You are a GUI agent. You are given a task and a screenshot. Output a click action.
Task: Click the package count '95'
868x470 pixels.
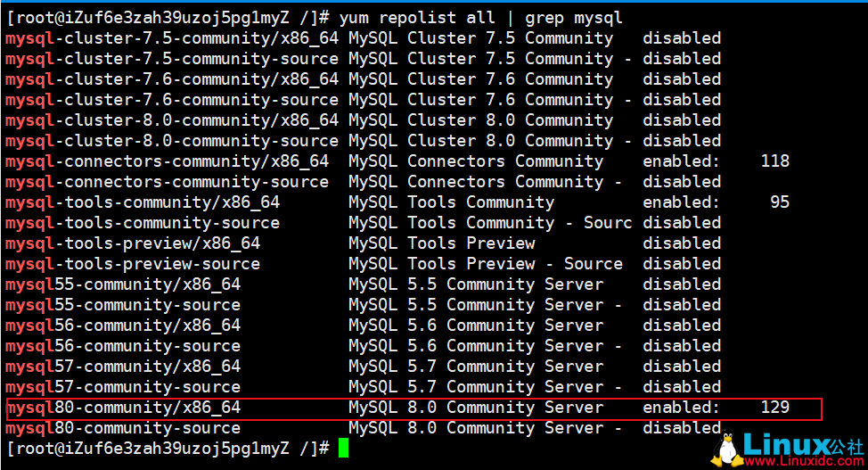pyautogui.click(x=780, y=202)
